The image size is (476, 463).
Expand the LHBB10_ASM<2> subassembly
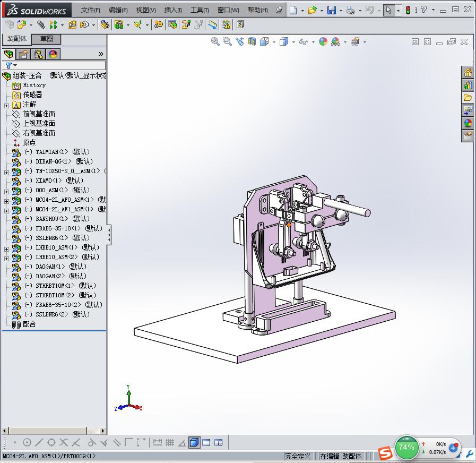[6, 259]
